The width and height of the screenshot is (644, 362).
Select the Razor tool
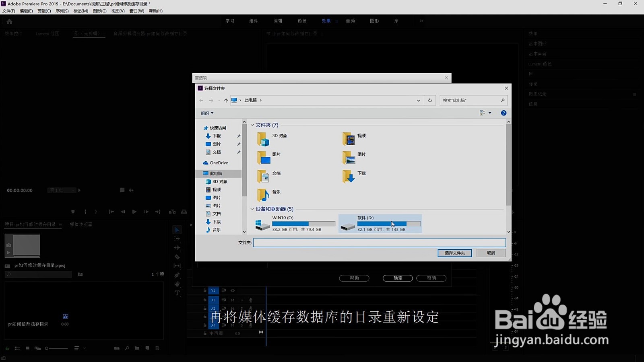(x=177, y=257)
